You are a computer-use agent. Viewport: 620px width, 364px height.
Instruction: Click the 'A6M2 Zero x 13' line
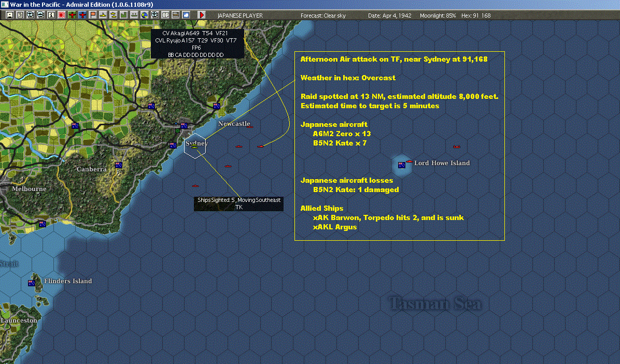[342, 134]
